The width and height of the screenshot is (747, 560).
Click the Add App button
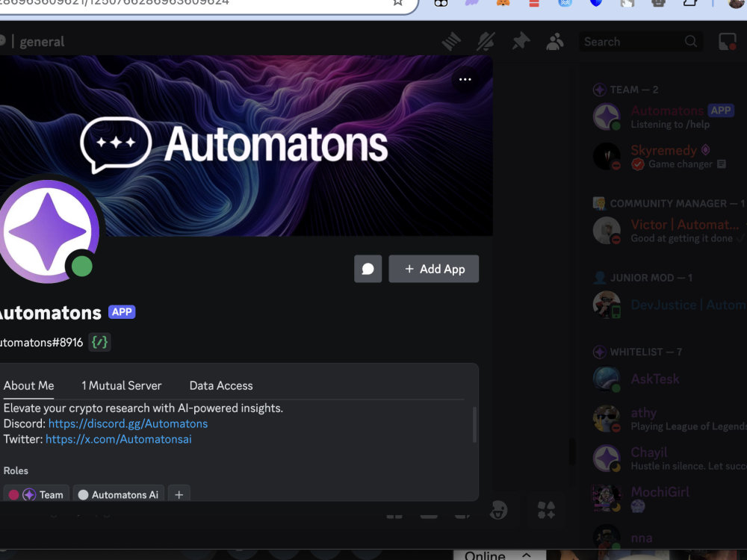pyautogui.click(x=433, y=269)
